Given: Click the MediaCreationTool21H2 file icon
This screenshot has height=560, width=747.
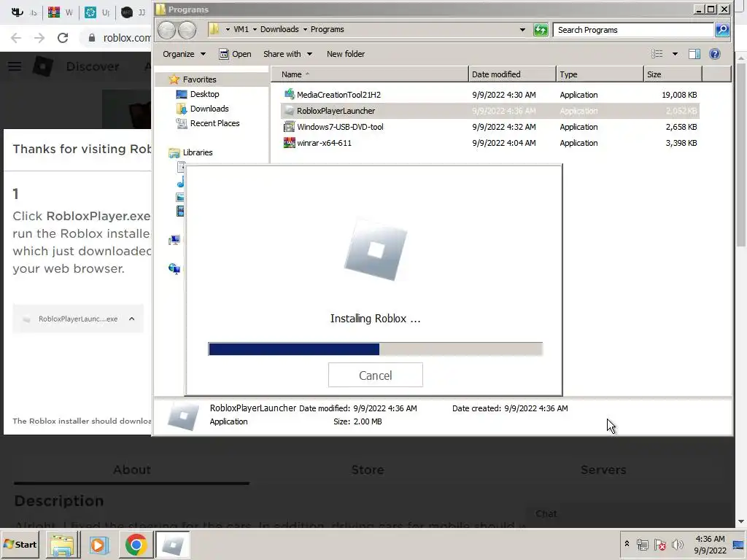Looking at the screenshot, I should click(289, 94).
